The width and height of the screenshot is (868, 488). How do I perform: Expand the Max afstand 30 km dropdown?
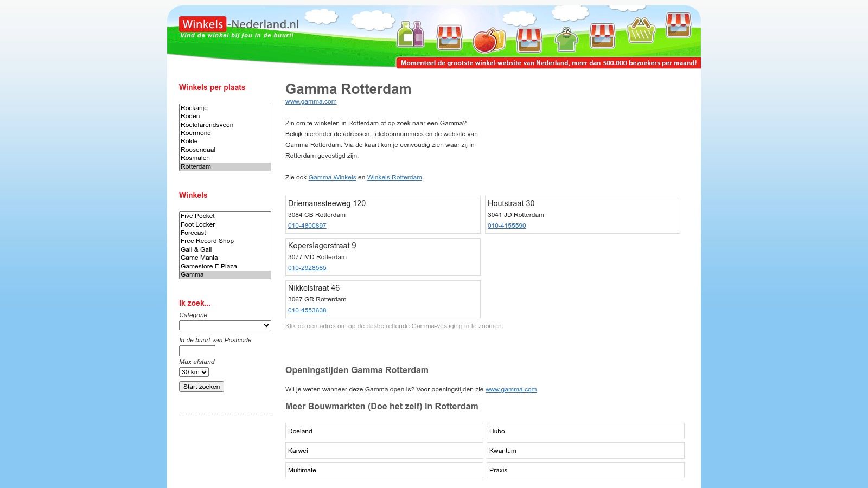[194, 372]
